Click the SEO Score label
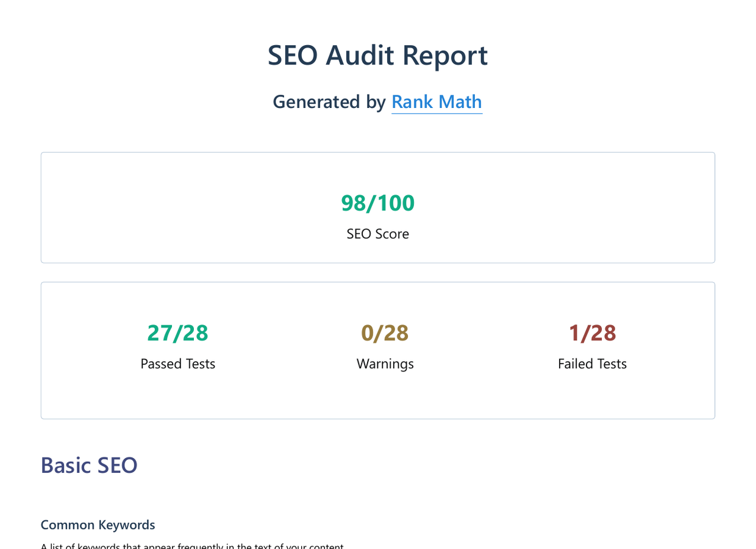This screenshot has width=756, height=549. [x=378, y=234]
